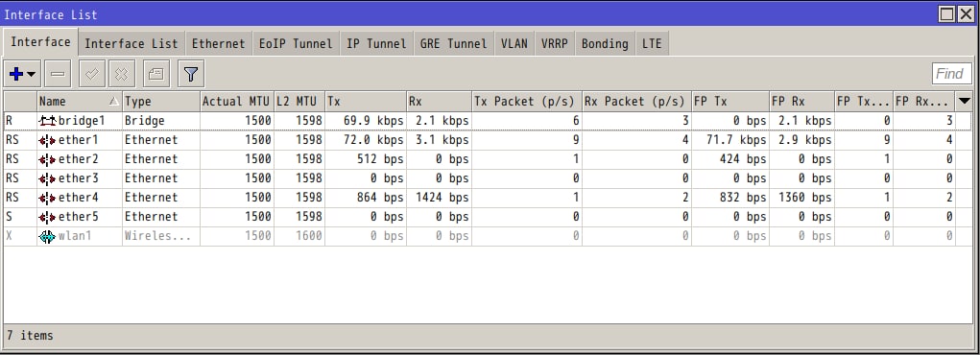980x355 pixels.
Task: Click the Comment note toolbar button
Action: click(156, 75)
